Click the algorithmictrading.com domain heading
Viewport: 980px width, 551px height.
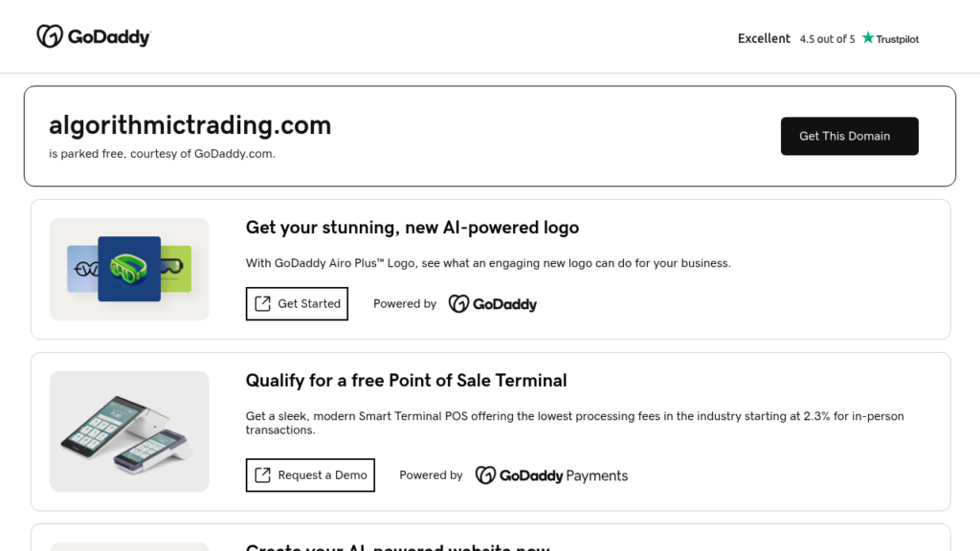pos(189,125)
